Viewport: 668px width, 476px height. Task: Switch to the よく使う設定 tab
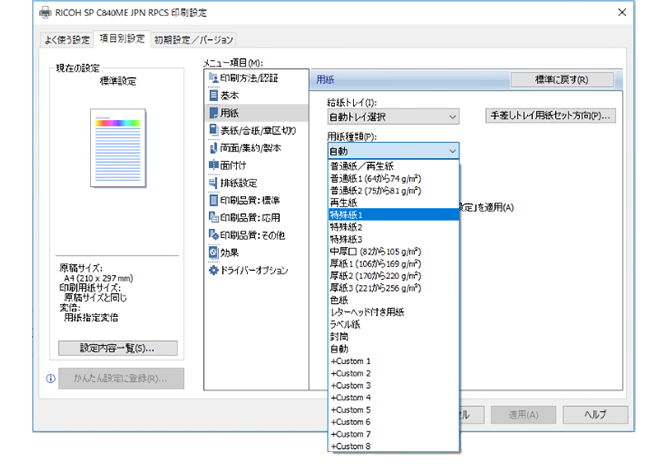[67, 40]
